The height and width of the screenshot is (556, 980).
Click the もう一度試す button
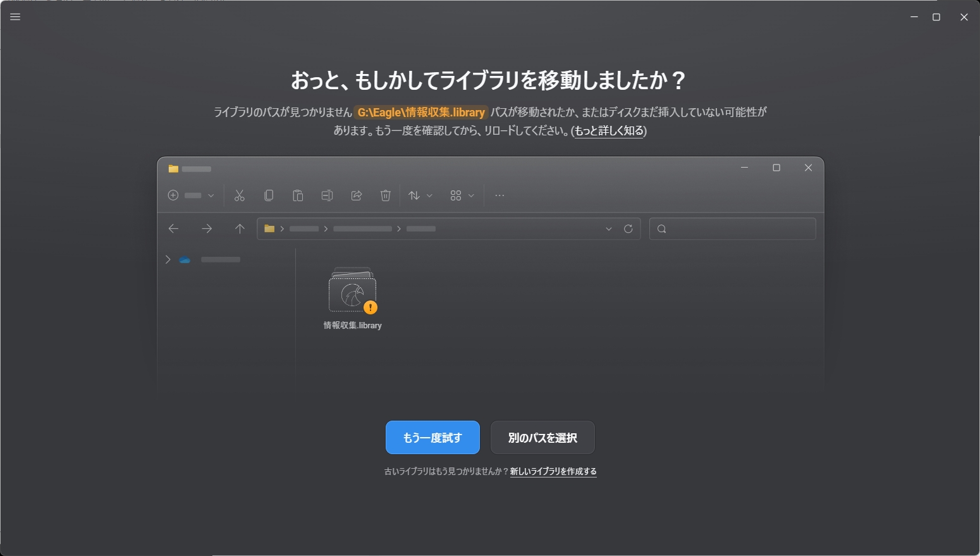(x=432, y=437)
